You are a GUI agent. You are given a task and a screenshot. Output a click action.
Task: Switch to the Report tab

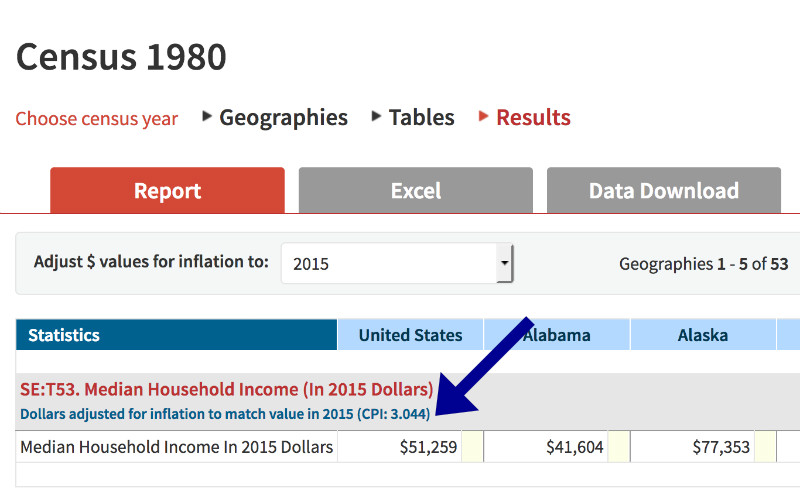coord(167,190)
